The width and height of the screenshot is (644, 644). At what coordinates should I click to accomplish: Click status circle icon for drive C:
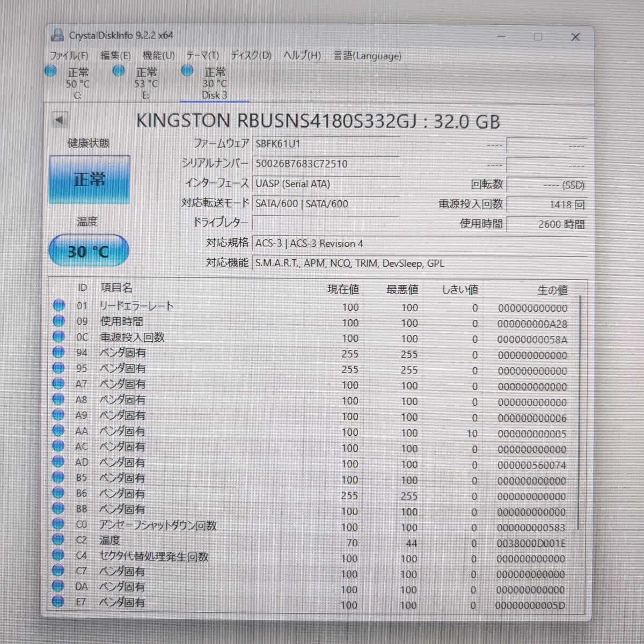point(51,71)
